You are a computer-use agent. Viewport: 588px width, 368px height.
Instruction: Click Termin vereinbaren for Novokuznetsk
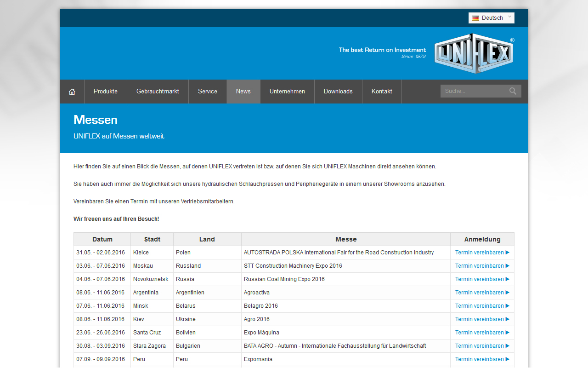tap(482, 279)
